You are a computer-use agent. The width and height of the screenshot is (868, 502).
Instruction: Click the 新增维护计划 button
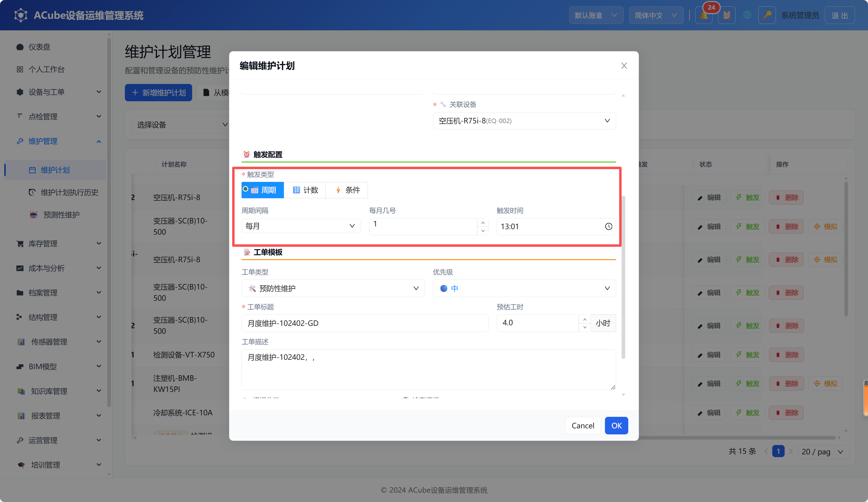[158, 92]
